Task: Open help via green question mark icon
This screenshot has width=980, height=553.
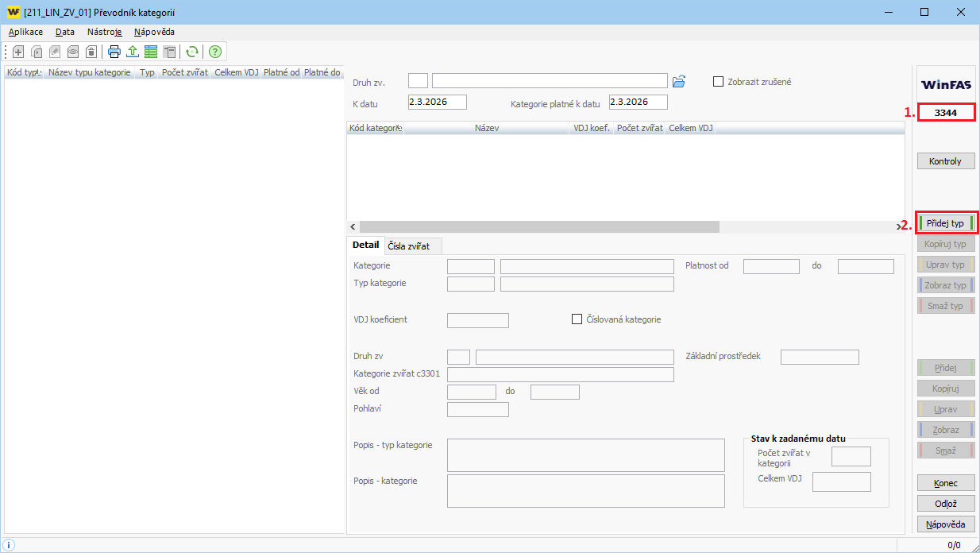Action: point(214,52)
